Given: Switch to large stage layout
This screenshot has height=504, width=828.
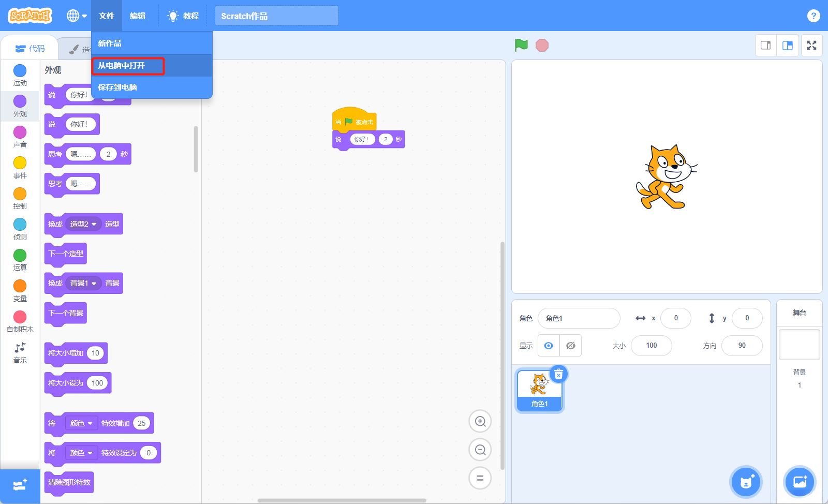Looking at the screenshot, I should pyautogui.click(x=788, y=46).
